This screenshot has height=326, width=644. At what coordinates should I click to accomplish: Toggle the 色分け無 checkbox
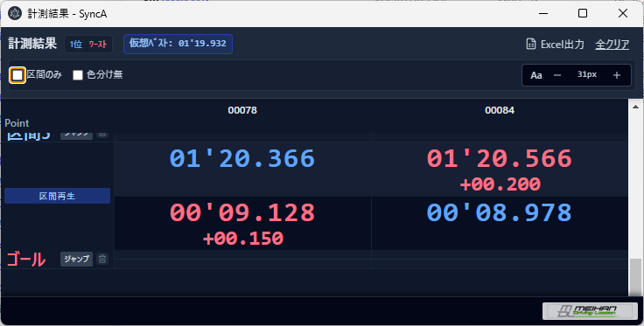coord(78,75)
